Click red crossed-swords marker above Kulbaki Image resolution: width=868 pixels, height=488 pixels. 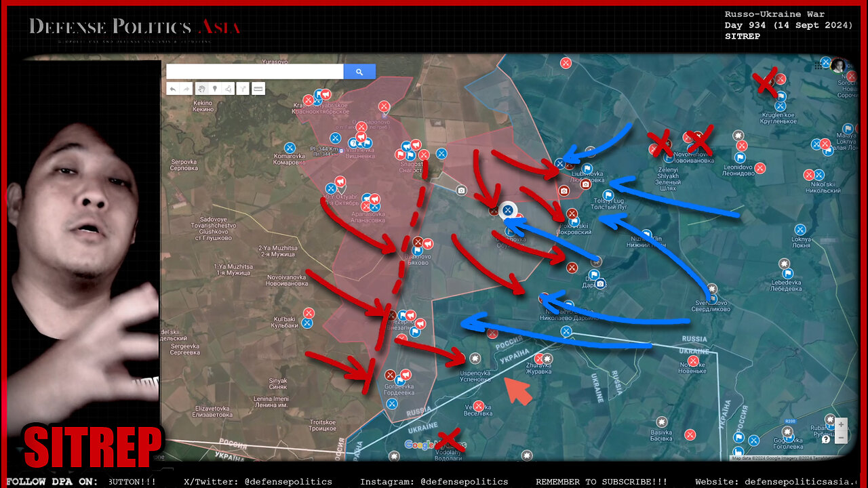(309, 313)
